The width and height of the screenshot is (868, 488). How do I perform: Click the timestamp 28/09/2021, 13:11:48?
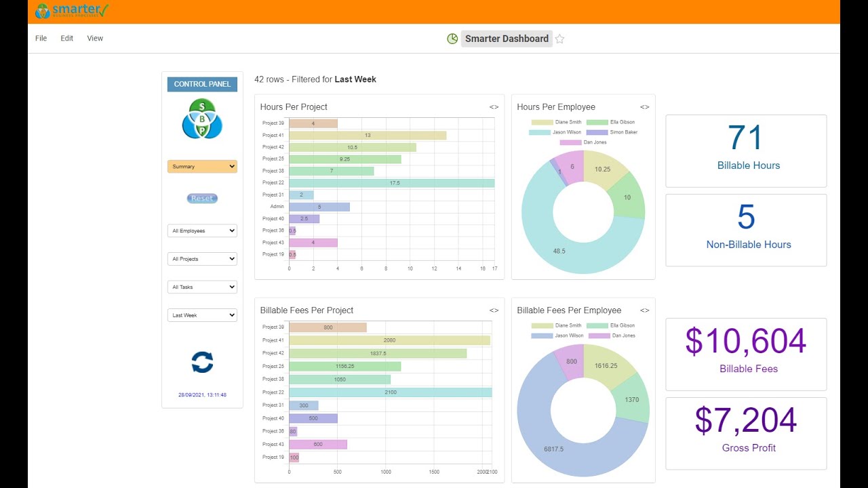tap(202, 394)
